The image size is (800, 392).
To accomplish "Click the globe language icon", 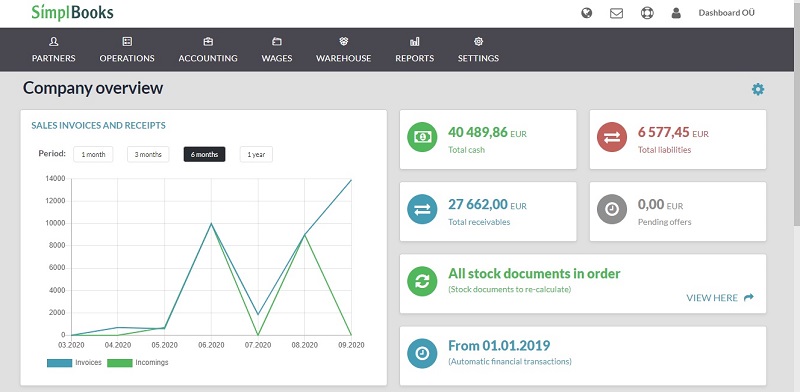I will click(587, 13).
